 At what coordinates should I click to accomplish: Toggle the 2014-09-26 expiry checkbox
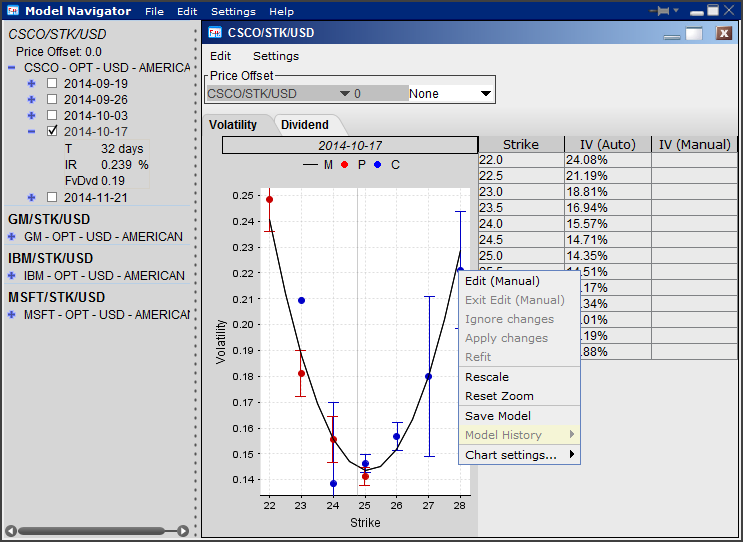pyautogui.click(x=52, y=99)
